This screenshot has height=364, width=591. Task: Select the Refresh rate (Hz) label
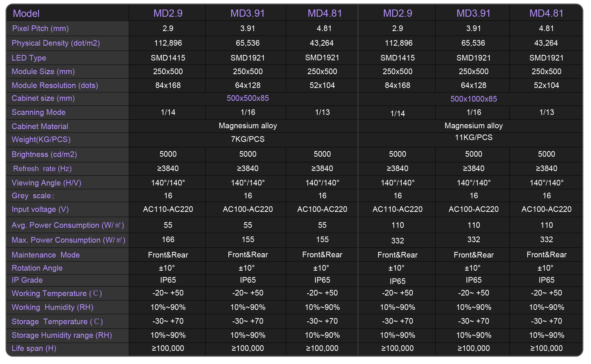point(42,169)
